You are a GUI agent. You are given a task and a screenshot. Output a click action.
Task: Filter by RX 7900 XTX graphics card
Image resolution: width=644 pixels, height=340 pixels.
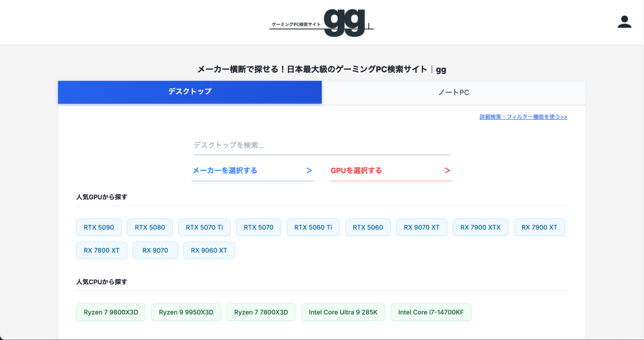[480, 227]
